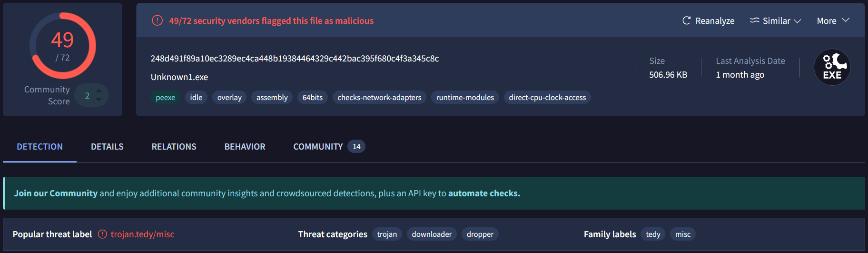Screen dimensions: 868x253
Task: Click the runtime-modules tag
Action: (x=465, y=98)
